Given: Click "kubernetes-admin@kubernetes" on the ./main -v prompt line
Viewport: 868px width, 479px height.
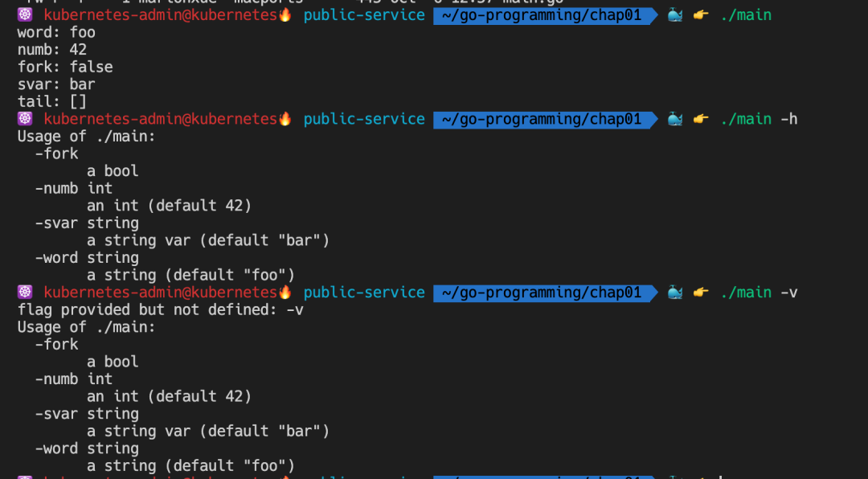Looking at the screenshot, I should click(161, 293).
